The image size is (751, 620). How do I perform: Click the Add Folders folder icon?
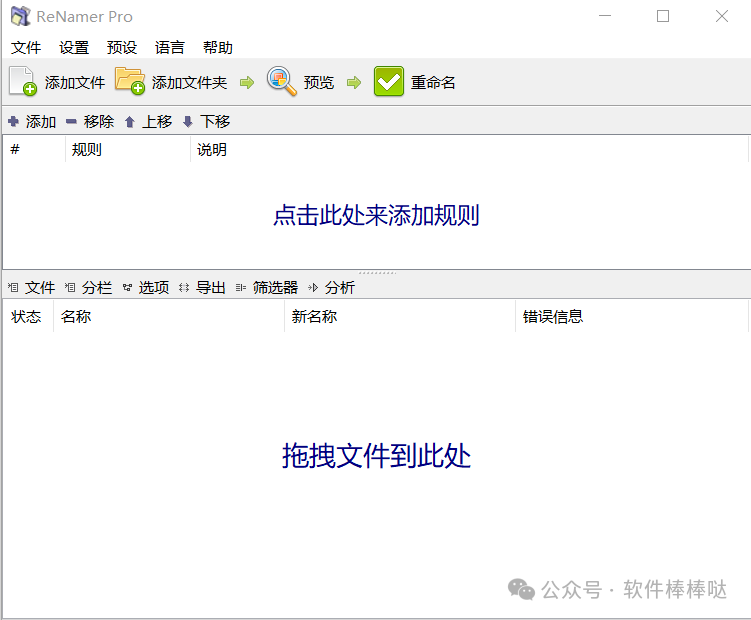pos(130,81)
